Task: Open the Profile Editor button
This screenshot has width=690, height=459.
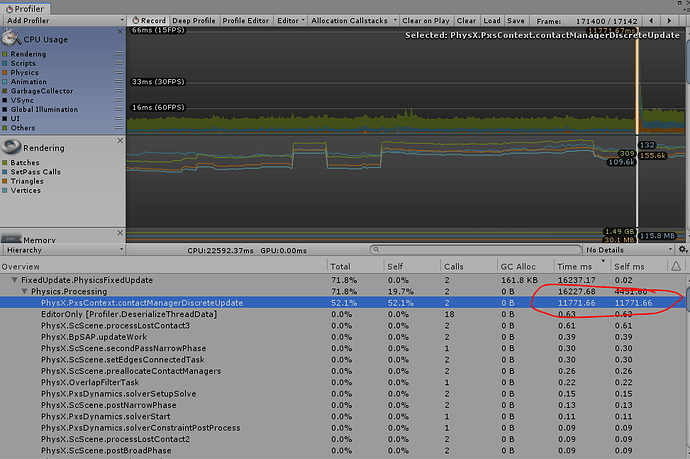Action: [x=246, y=21]
